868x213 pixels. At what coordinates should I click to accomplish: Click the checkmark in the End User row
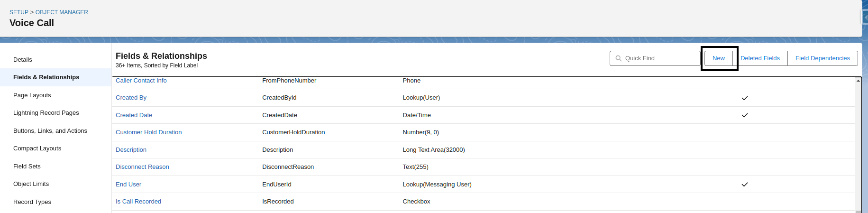coord(744,185)
